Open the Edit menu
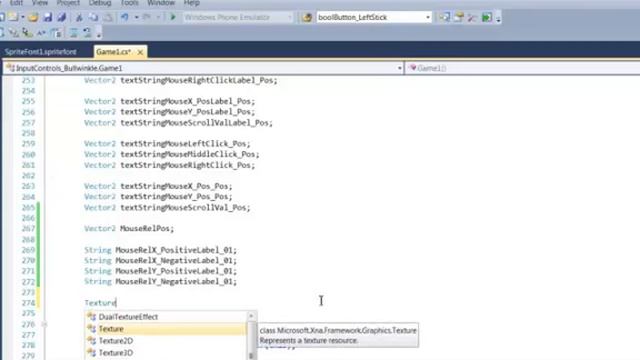 (16, 3)
